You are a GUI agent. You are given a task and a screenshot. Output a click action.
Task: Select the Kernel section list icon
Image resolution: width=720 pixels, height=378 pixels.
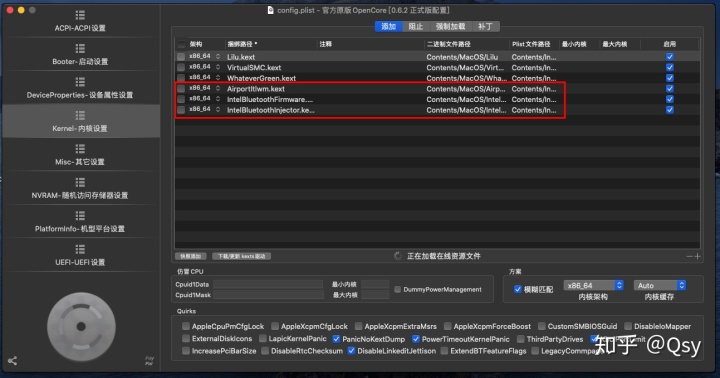[80, 115]
